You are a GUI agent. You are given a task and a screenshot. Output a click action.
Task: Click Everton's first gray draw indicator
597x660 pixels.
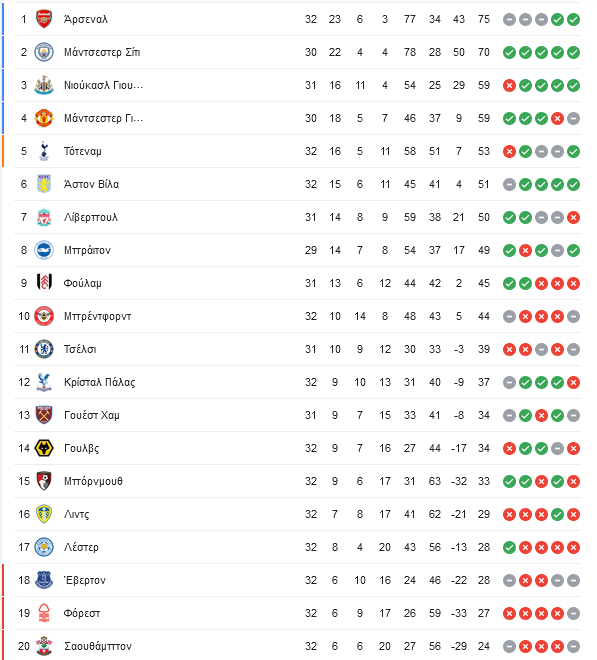(509, 580)
